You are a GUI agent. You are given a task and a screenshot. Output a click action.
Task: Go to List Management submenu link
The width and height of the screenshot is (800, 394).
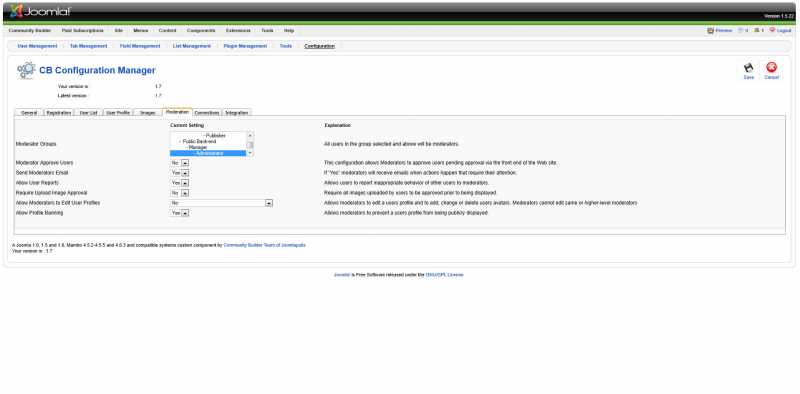click(192, 46)
